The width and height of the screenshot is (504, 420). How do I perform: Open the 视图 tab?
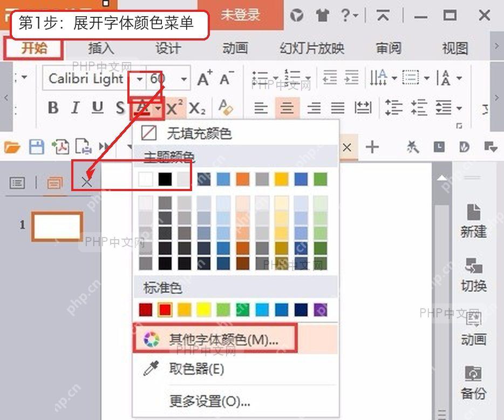tap(455, 49)
